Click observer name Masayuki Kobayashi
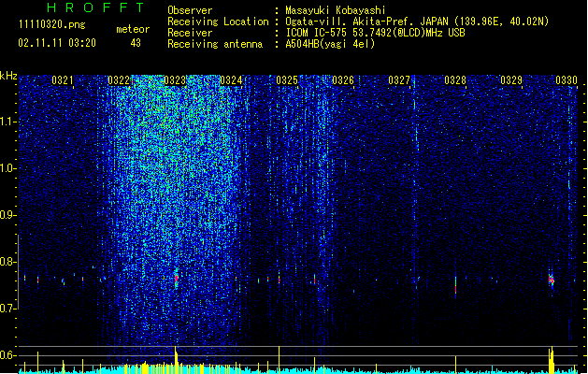 pos(336,10)
